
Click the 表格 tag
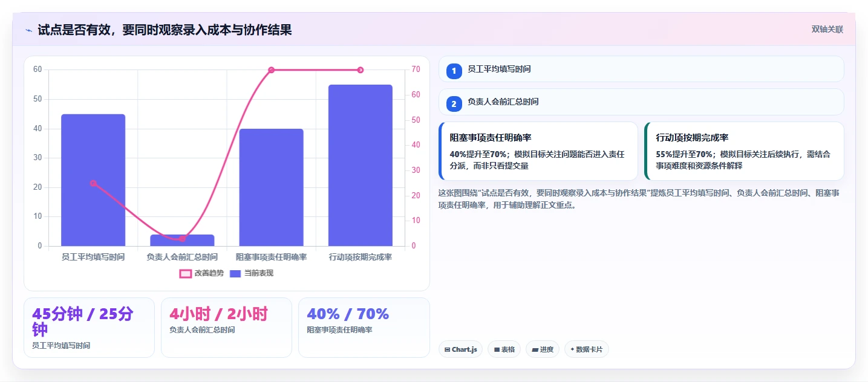[504, 349]
